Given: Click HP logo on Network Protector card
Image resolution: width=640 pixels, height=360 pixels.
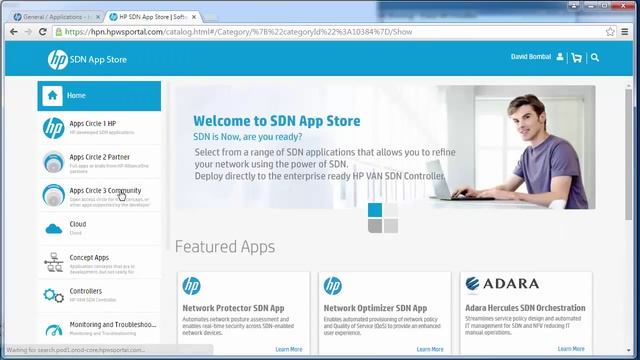Looking at the screenshot, I should coord(191,286).
